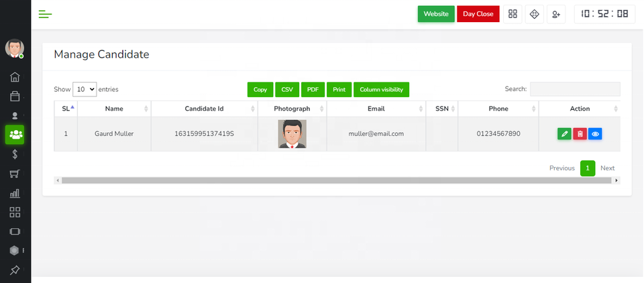Click the name cell Gaurd Muller
This screenshot has height=283, width=644.
tap(114, 133)
